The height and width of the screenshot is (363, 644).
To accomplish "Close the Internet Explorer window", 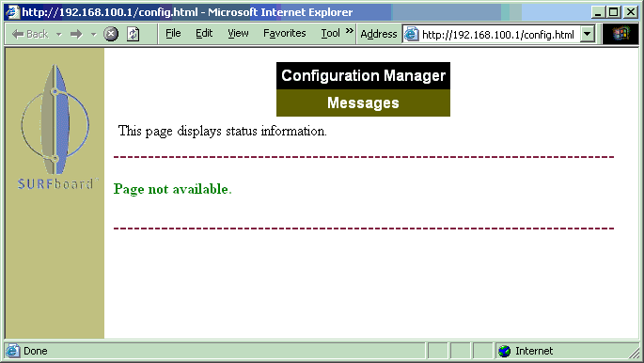I will tap(631, 12).
